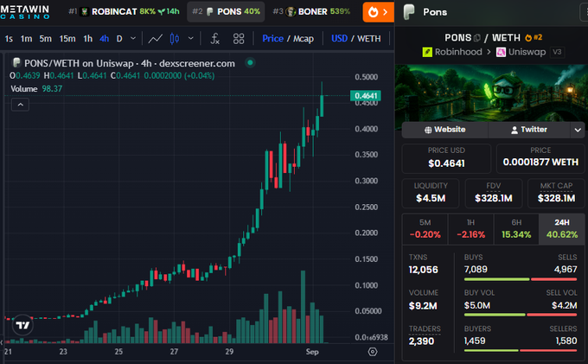The image size is (588, 364).
Task: Select the 6H price change tab
Action: pos(516,229)
